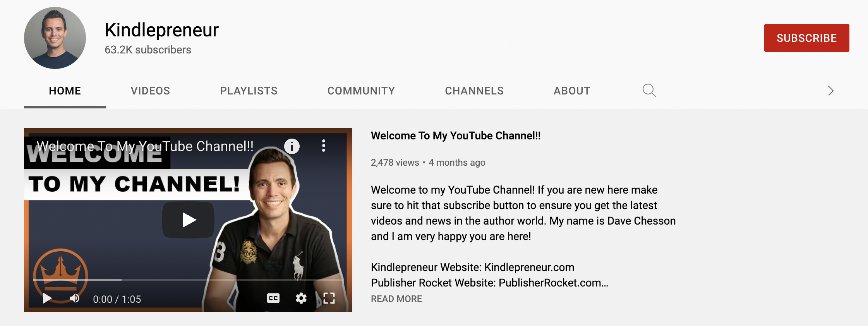The width and height of the screenshot is (868, 326).
Task: Open the video info card icon
Action: [292, 146]
